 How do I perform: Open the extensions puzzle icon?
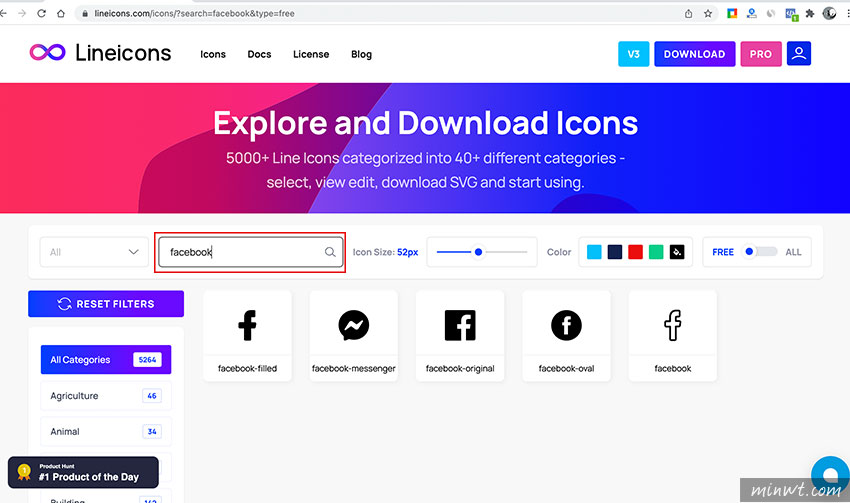pyautogui.click(x=810, y=14)
